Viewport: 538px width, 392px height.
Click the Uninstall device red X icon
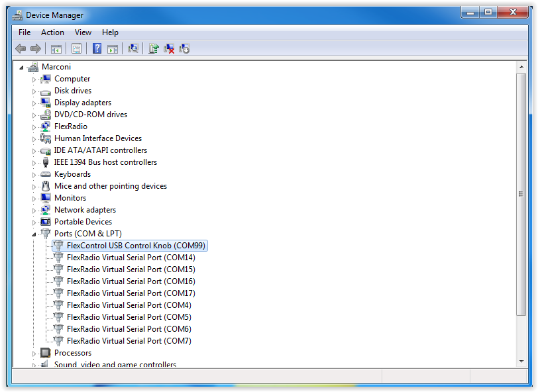click(169, 49)
